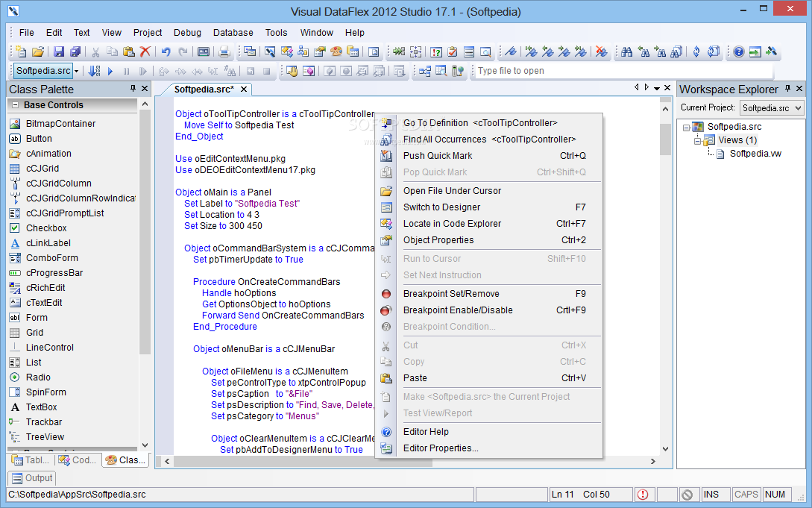Select the Checkbox control in Class Palette
Screen dimensions: 812x508
(46, 228)
